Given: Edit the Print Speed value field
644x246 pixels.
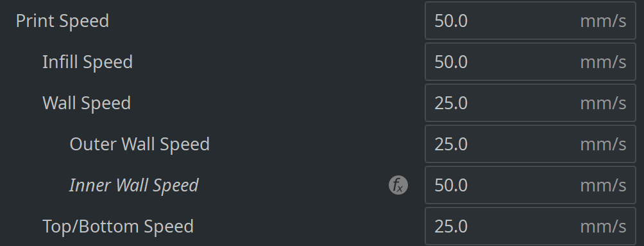Looking at the screenshot, I should 530,21.
